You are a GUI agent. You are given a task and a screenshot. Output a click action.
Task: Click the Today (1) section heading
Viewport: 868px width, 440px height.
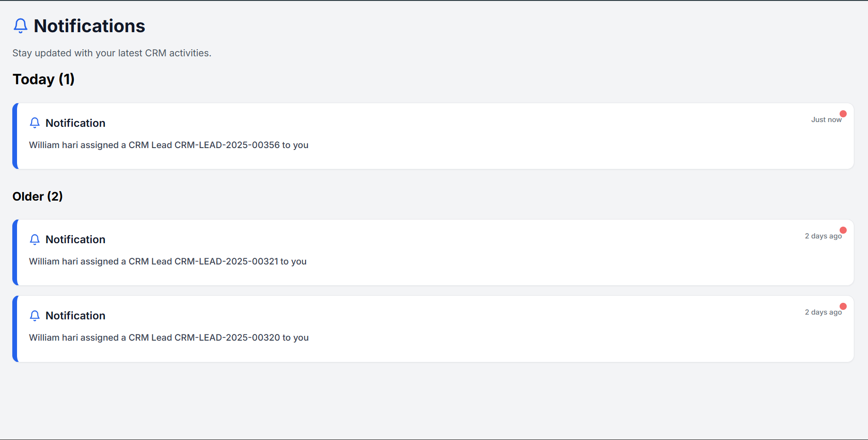click(44, 79)
